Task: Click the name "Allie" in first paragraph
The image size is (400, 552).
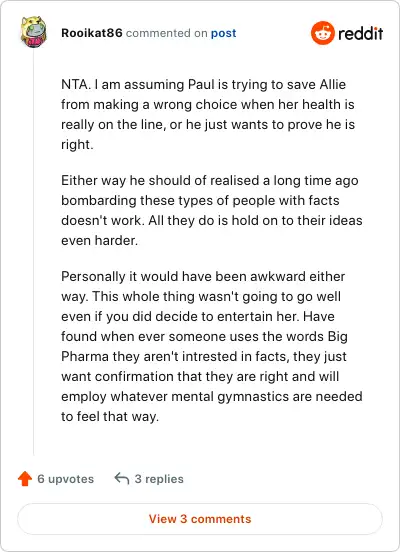Action: tap(332, 84)
